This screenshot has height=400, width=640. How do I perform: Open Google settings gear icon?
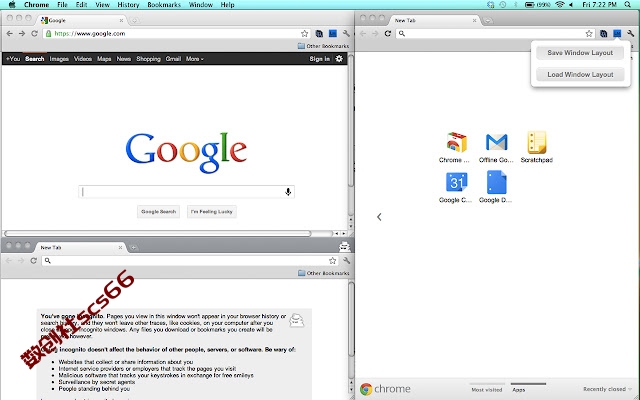click(x=339, y=59)
